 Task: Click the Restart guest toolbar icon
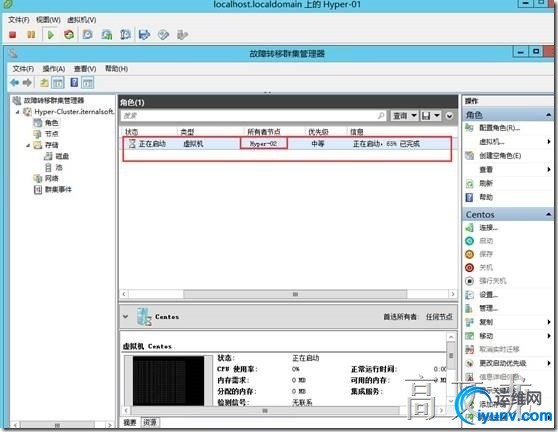(x=69, y=35)
